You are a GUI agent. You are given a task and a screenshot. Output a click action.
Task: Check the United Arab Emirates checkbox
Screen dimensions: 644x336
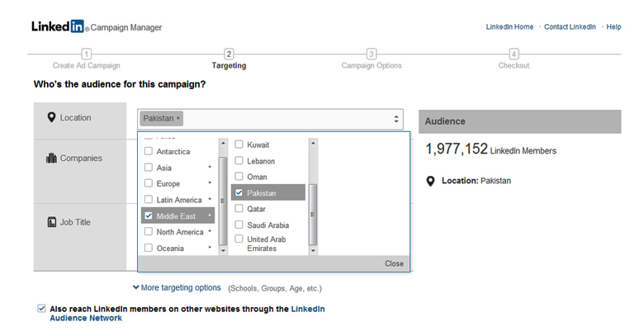pos(239,239)
